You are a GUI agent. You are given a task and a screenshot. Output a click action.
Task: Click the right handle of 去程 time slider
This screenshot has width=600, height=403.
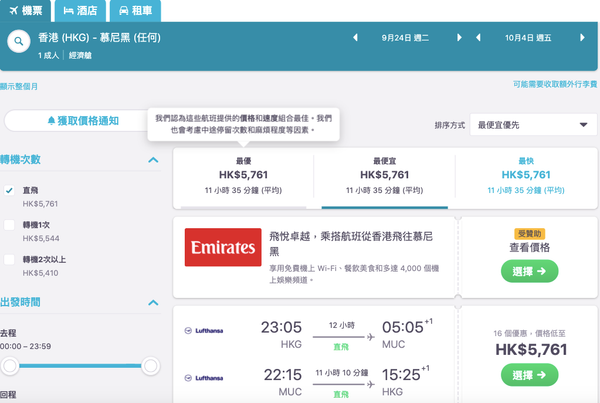(x=150, y=366)
